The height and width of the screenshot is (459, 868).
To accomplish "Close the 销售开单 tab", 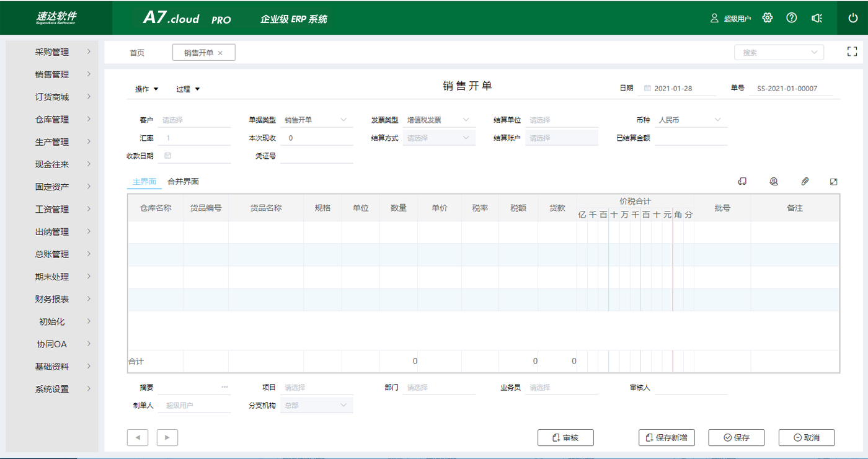I will tap(220, 53).
